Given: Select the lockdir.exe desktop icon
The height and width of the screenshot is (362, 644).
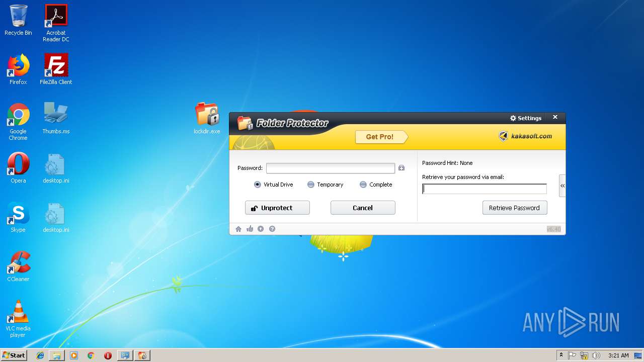Looking at the screenshot, I should click(x=207, y=118).
